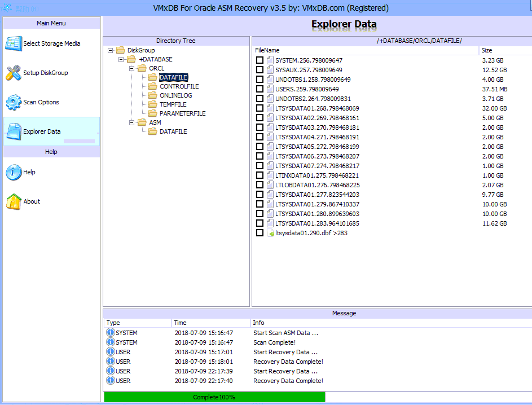Click file icon of SYSAUX.257.798009649
Screen dimensions: 532x405
coord(270,70)
